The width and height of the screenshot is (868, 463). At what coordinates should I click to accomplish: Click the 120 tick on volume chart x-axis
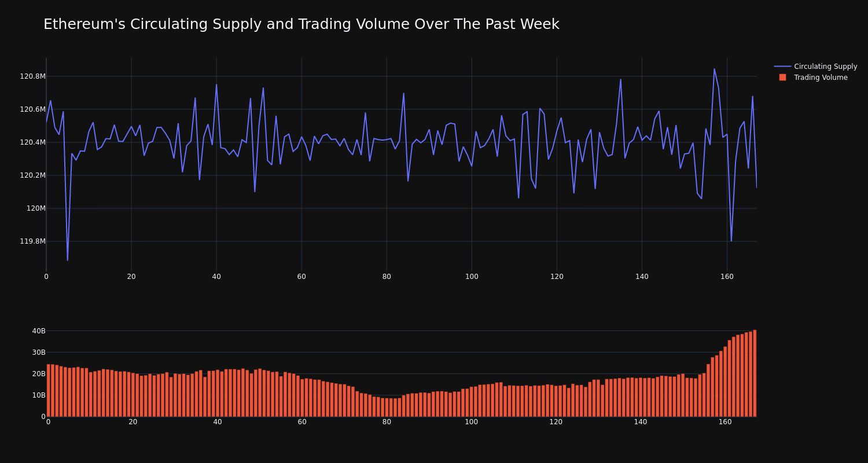(x=556, y=422)
